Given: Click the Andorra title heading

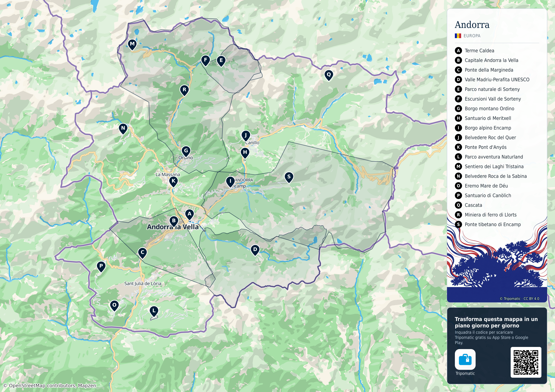Looking at the screenshot, I should (472, 25).
